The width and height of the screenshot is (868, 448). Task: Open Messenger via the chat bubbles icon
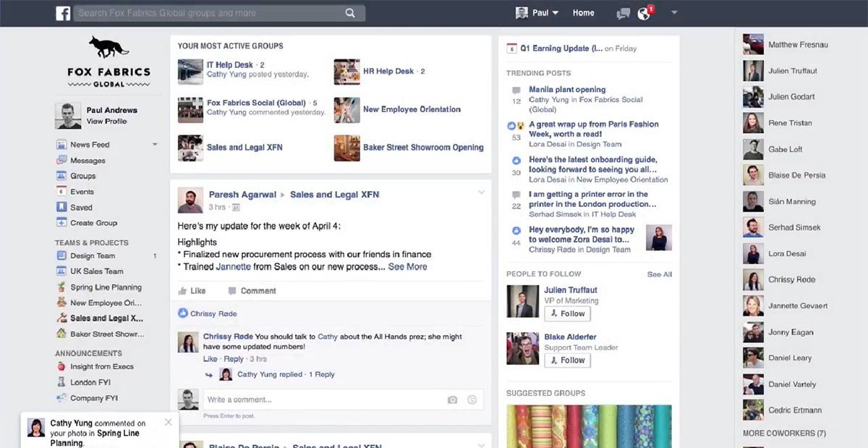pyautogui.click(x=622, y=12)
